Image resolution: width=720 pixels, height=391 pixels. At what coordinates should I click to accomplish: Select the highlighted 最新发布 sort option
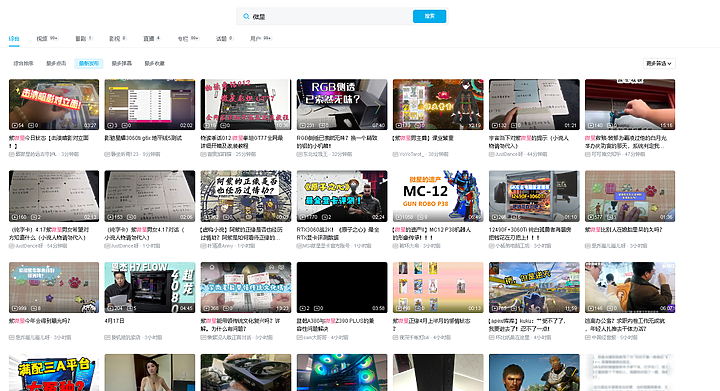click(89, 63)
